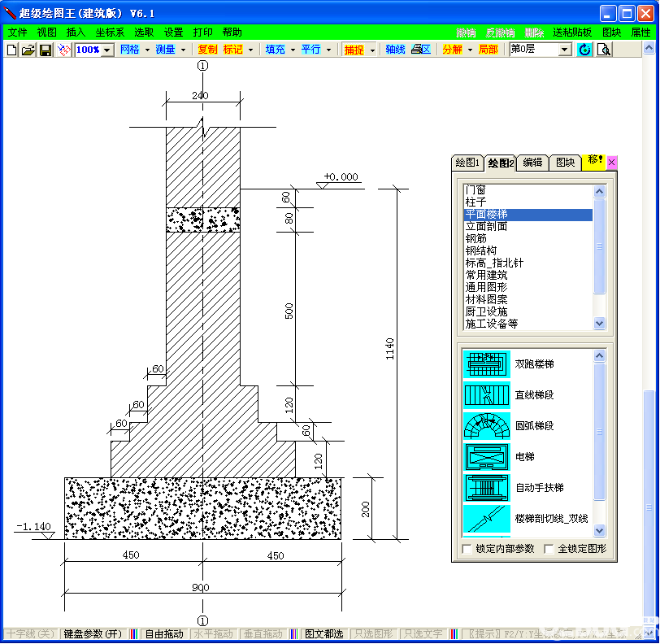This screenshot has width=660, height=644.
Task: Click the print area 区 icon
Action: 421,50
